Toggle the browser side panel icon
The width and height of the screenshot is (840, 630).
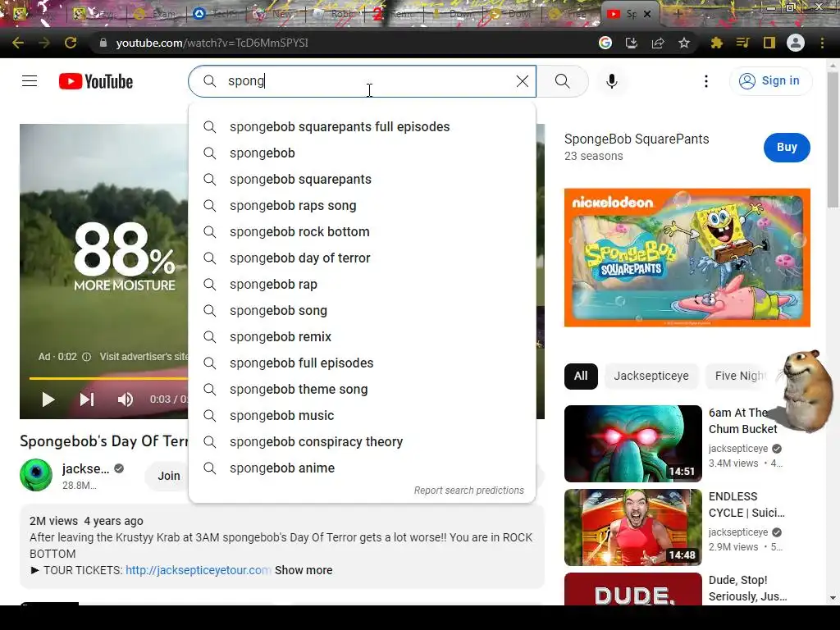click(x=769, y=43)
